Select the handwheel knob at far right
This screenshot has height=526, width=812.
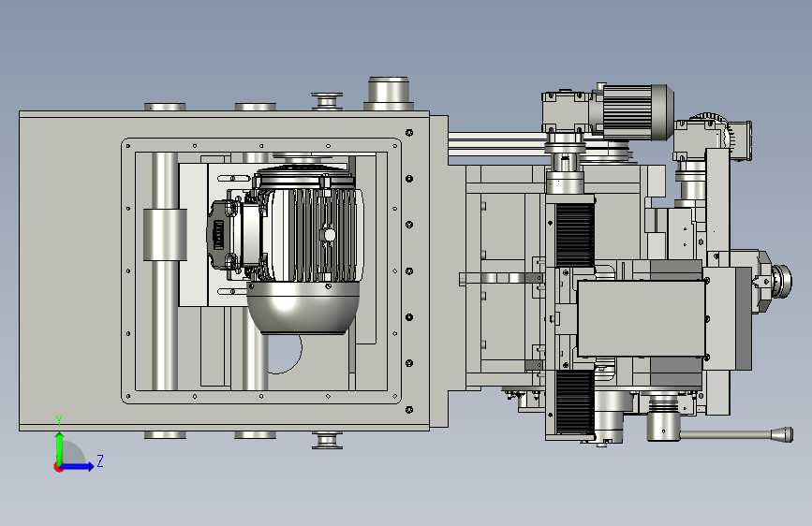[781, 282]
